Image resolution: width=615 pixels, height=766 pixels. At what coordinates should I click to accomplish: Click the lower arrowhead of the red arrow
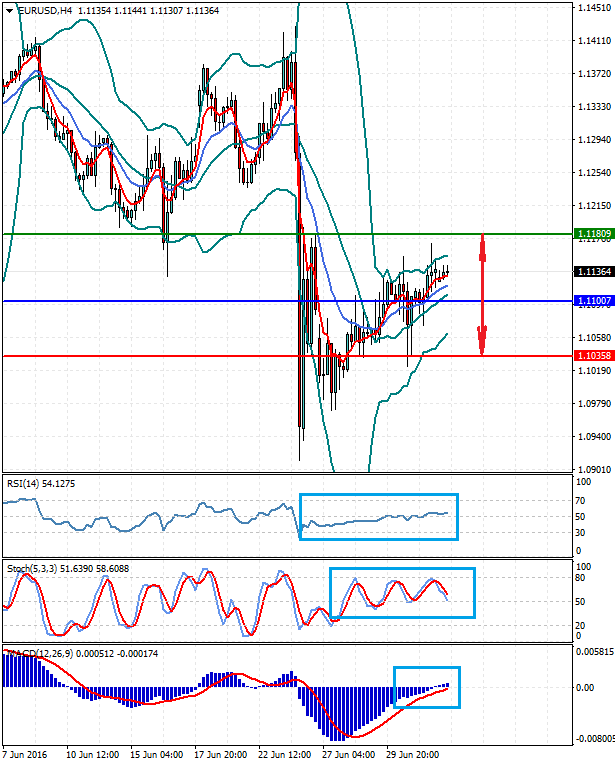click(482, 349)
